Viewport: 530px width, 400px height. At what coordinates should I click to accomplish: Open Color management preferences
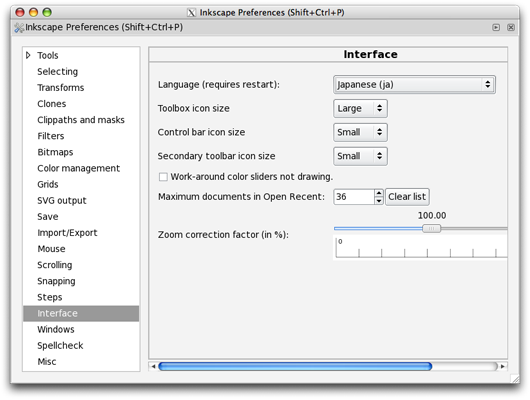(x=78, y=168)
